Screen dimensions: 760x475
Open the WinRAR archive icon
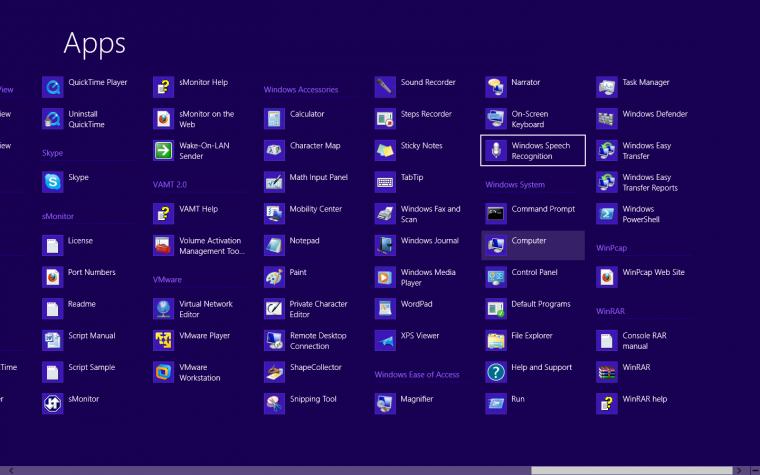tap(607, 372)
